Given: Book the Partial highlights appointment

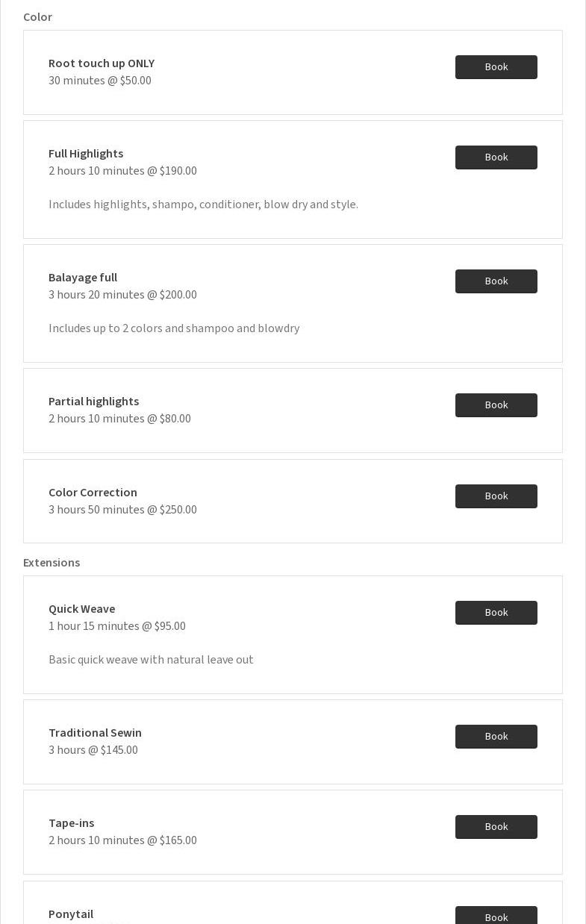Looking at the screenshot, I should pyautogui.click(x=496, y=405).
